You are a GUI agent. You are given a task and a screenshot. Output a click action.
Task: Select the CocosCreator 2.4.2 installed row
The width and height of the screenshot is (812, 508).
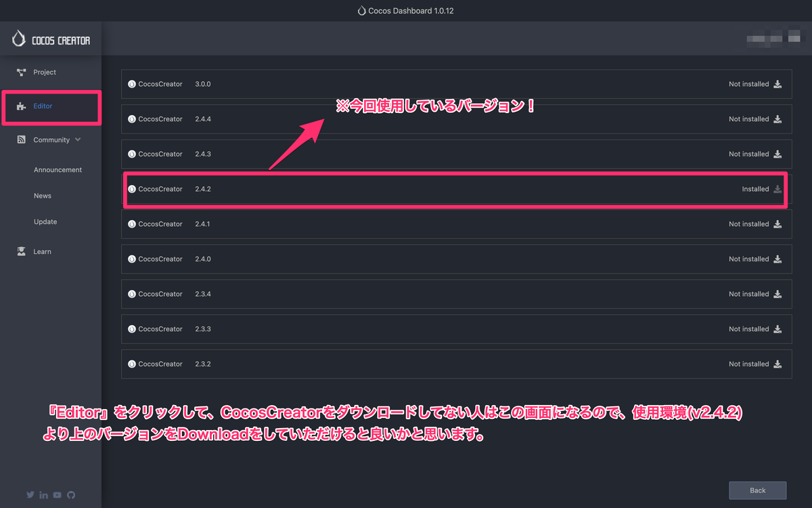click(406, 189)
